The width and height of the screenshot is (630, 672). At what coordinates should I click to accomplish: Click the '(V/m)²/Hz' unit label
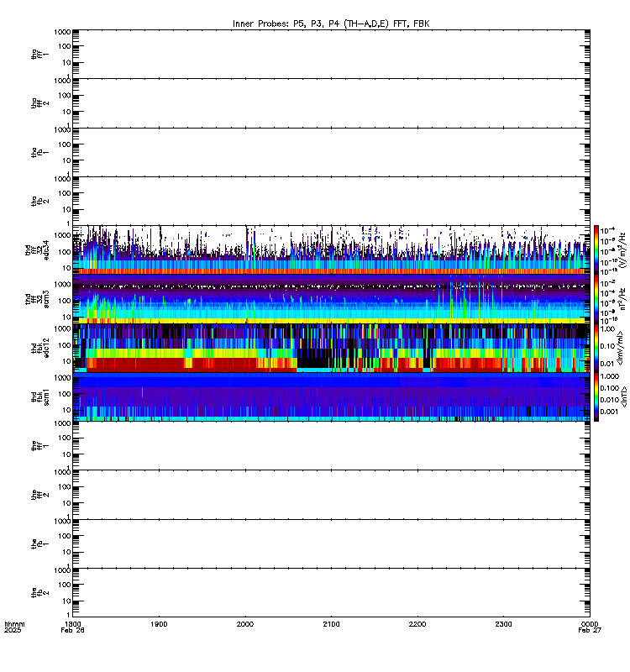click(x=622, y=250)
